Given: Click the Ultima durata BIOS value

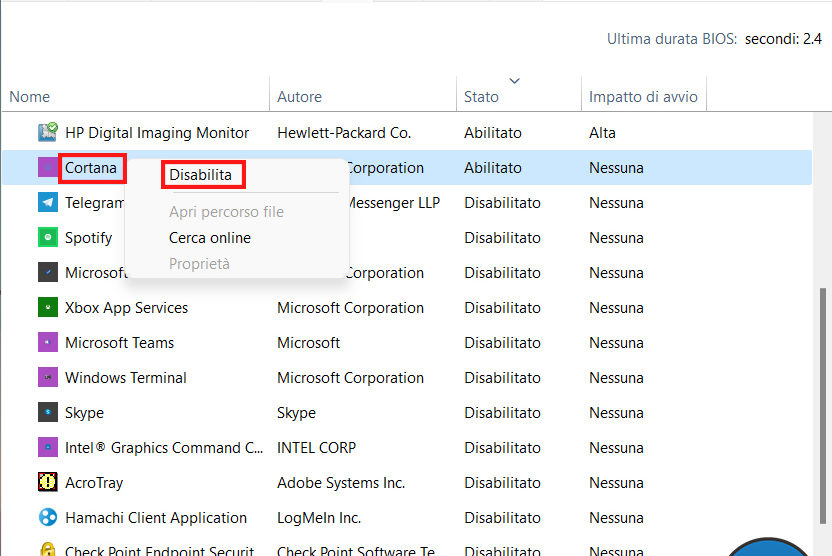Looking at the screenshot, I should click(783, 39).
